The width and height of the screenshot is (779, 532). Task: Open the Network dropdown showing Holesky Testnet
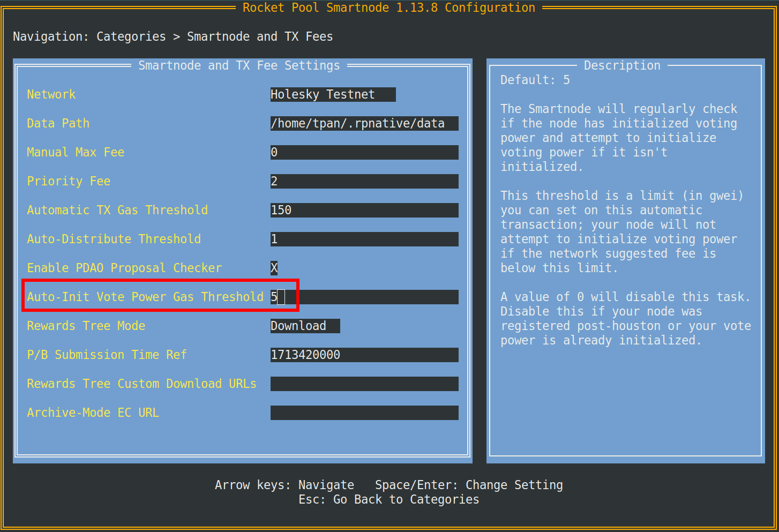333,94
